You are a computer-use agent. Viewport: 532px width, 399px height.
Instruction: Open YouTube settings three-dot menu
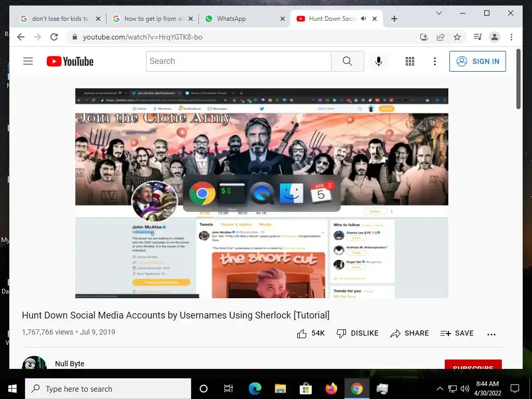[435, 61]
